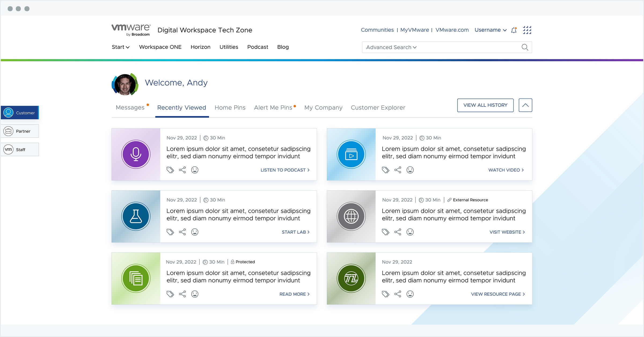Click the tag icon on podcast card
Image resolution: width=644 pixels, height=337 pixels.
pos(170,170)
